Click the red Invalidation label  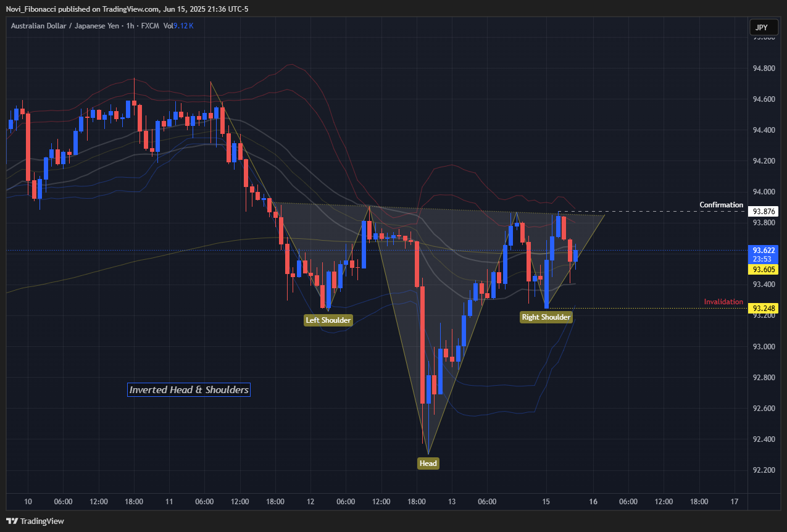coord(723,302)
